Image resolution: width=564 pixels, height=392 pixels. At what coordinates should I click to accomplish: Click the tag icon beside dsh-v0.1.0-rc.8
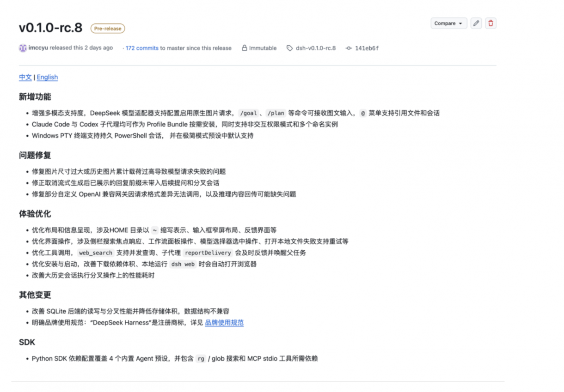coord(289,48)
